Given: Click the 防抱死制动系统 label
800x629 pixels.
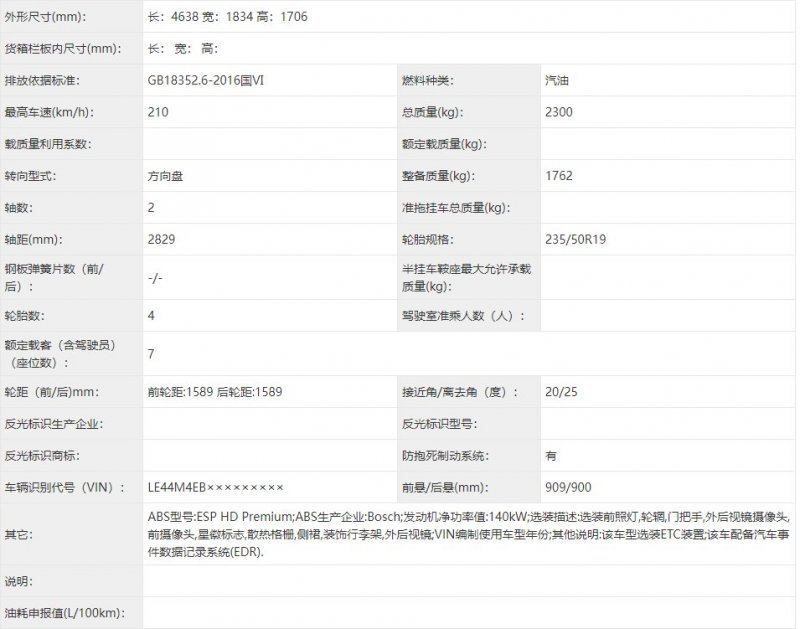Looking at the screenshot, I should [x=444, y=455].
